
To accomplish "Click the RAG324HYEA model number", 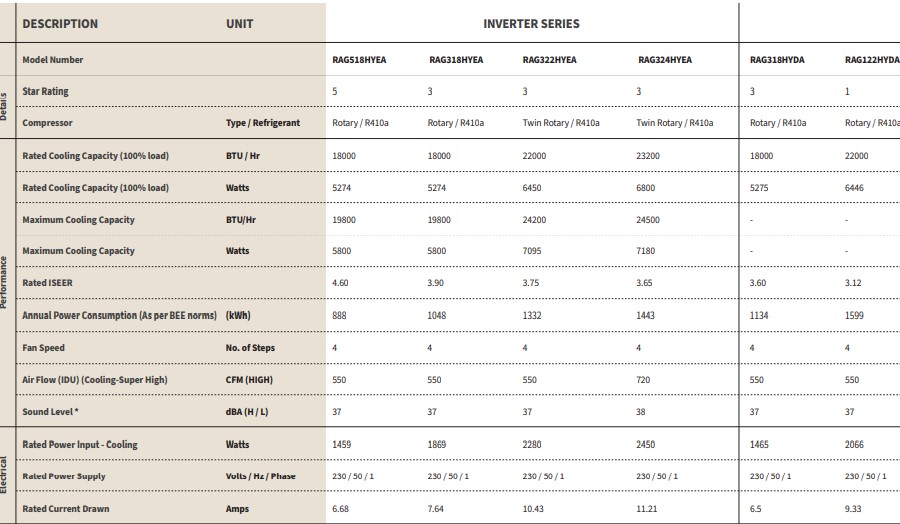I will coord(665,60).
